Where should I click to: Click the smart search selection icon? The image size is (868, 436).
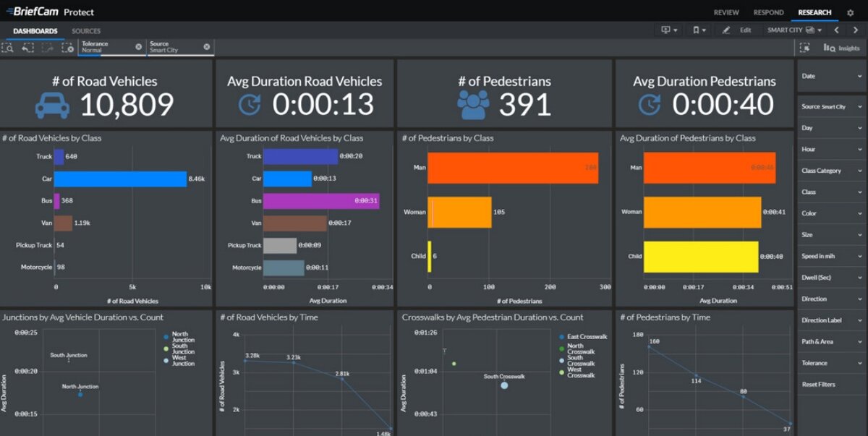[8, 48]
